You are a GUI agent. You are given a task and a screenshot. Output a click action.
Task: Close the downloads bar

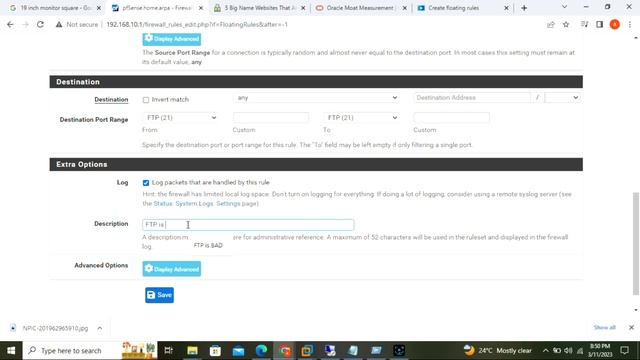(631, 327)
